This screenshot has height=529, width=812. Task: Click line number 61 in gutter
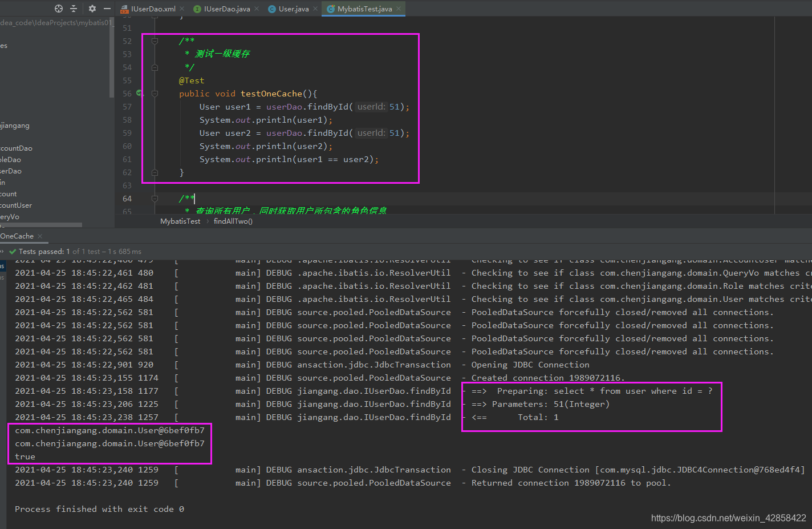tap(127, 159)
